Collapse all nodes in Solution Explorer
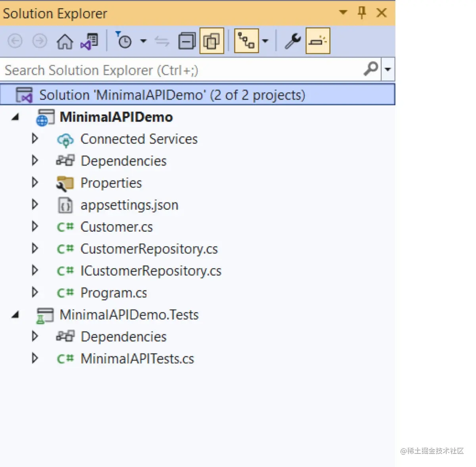476x467 pixels. click(x=187, y=41)
